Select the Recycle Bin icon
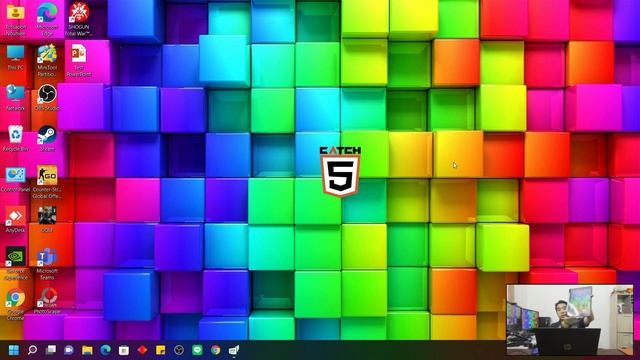This screenshot has width=640, height=360. point(16,139)
